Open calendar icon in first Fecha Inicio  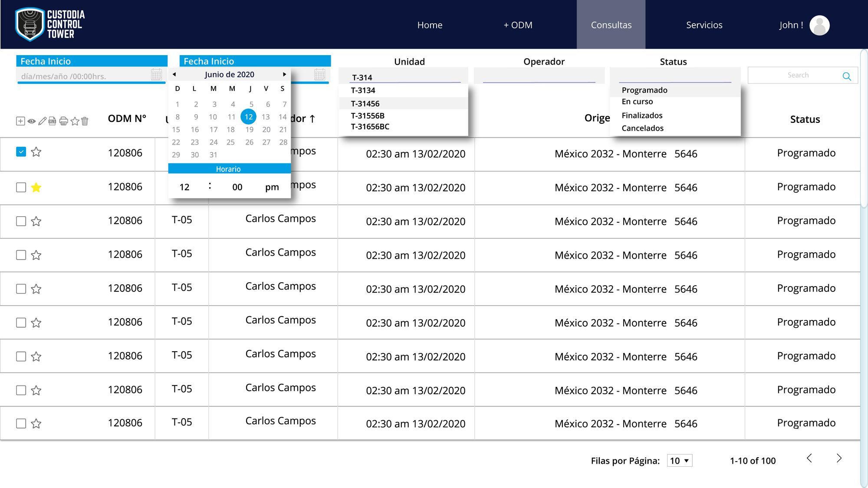[x=156, y=75]
